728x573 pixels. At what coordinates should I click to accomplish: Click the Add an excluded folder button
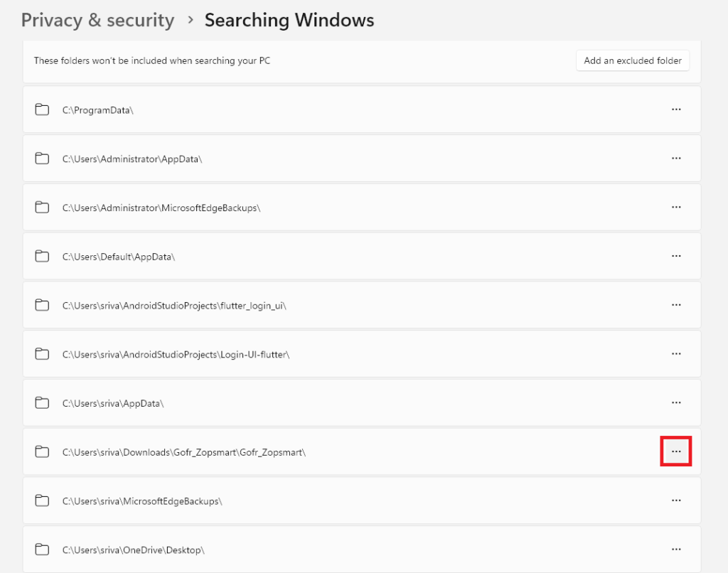click(x=633, y=61)
